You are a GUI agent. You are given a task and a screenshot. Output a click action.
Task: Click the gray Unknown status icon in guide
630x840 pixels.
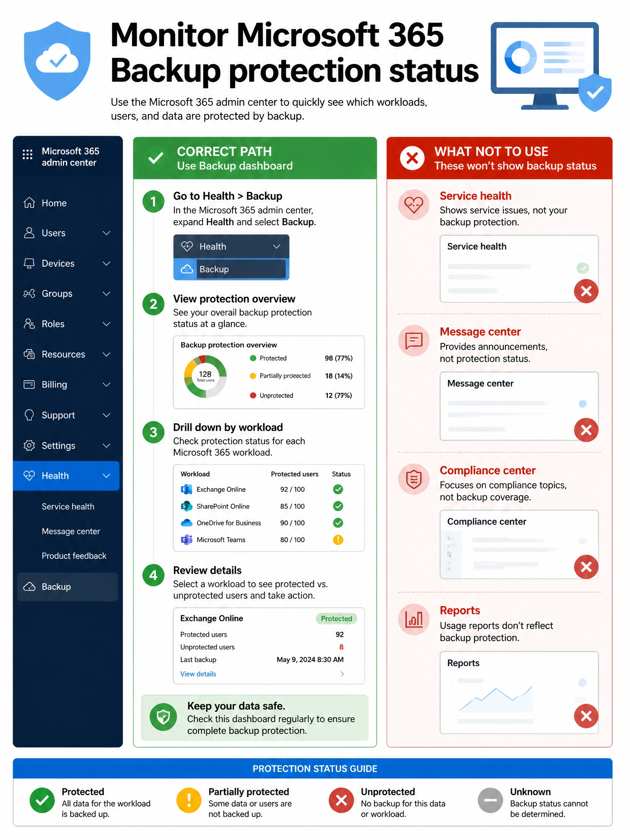tap(490, 800)
